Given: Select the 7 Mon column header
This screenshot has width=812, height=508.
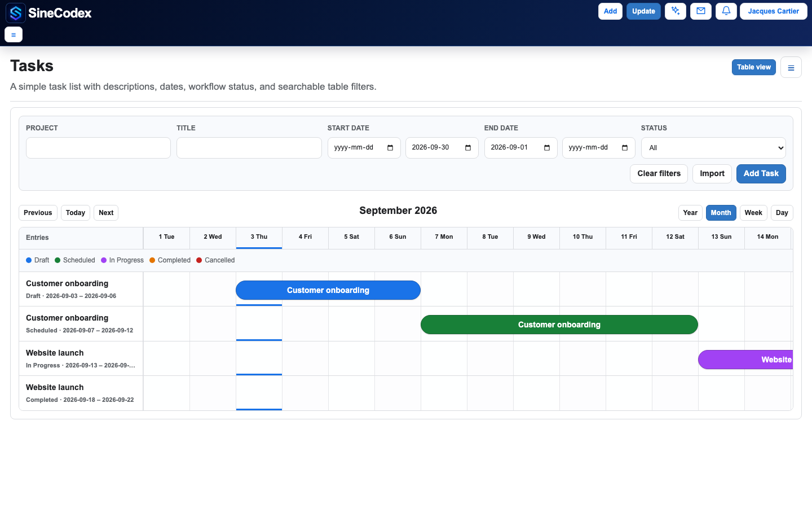Looking at the screenshot, I should [444, 237].
